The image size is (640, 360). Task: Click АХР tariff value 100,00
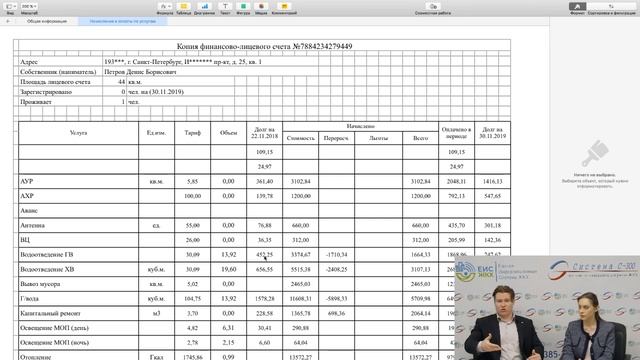pyautogui.click(x=193, y=196)
